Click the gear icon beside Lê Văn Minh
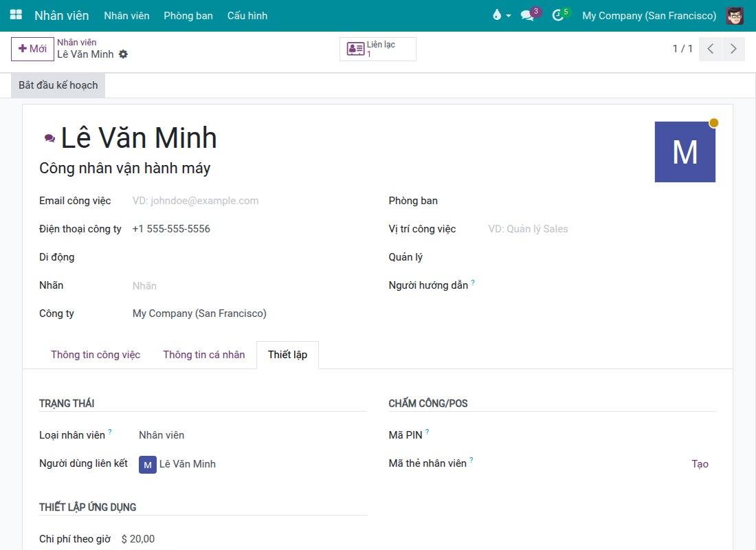Viewport: 756px width, 550px height. (124, 54)
